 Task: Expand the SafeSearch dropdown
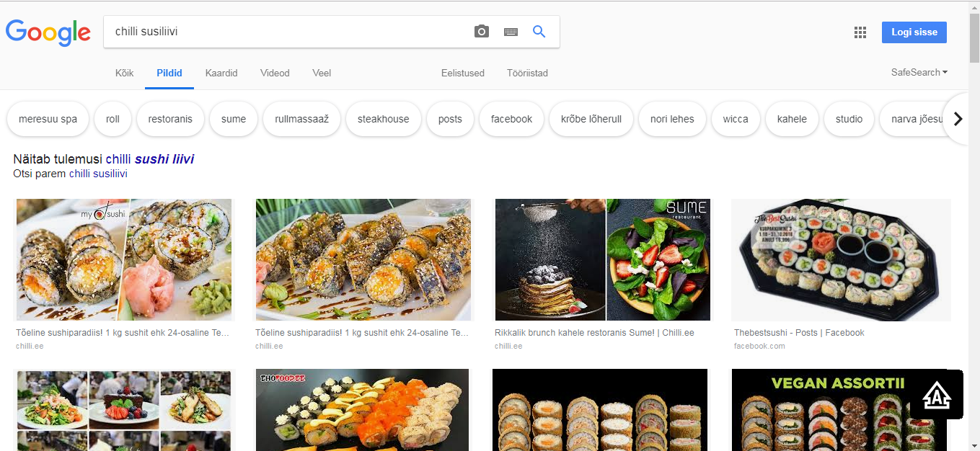click(919, 72)
